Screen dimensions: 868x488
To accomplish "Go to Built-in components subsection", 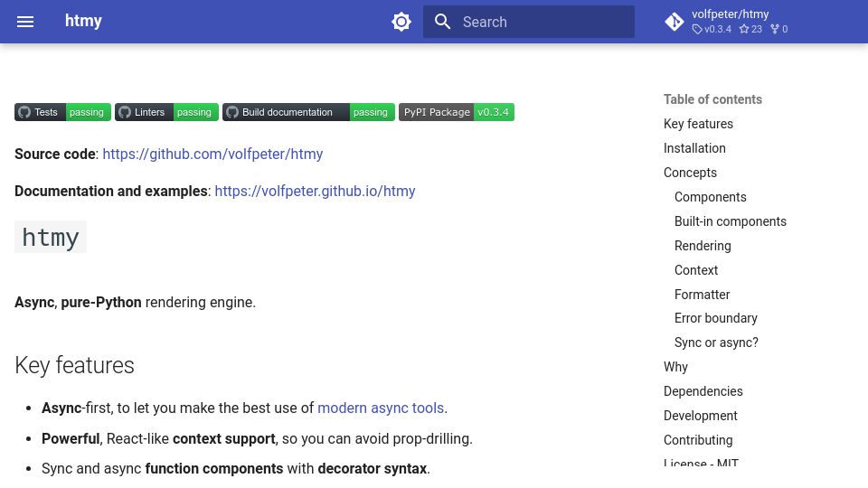I will tap(731, 221).
